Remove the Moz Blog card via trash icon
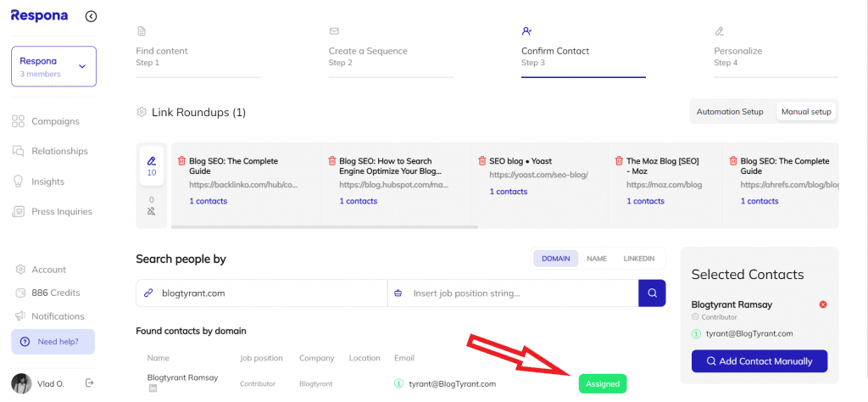Screen dimensions: 868x402 click(619, 161)
